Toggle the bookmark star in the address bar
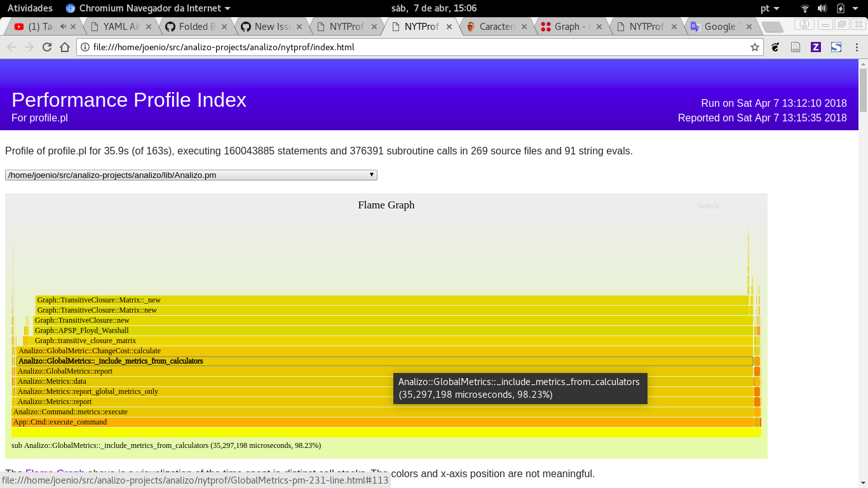 click(754, 47)
